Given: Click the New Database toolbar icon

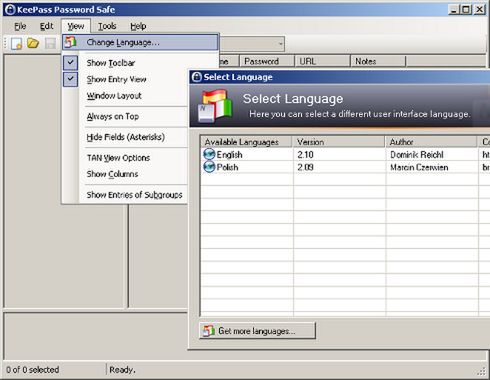Looking at the screenshot, I should click(x=16, y=43).
